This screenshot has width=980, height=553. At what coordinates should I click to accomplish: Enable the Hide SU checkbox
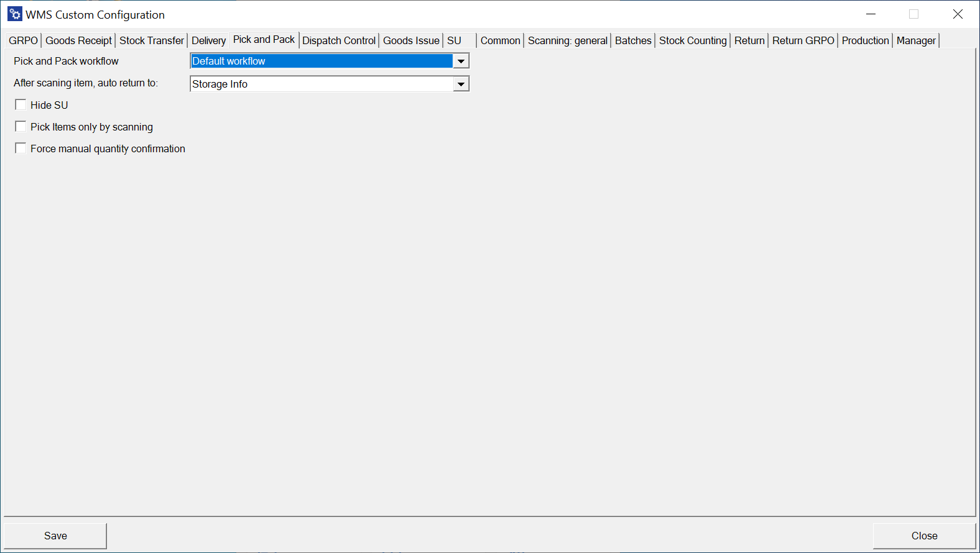coord(21,105)
